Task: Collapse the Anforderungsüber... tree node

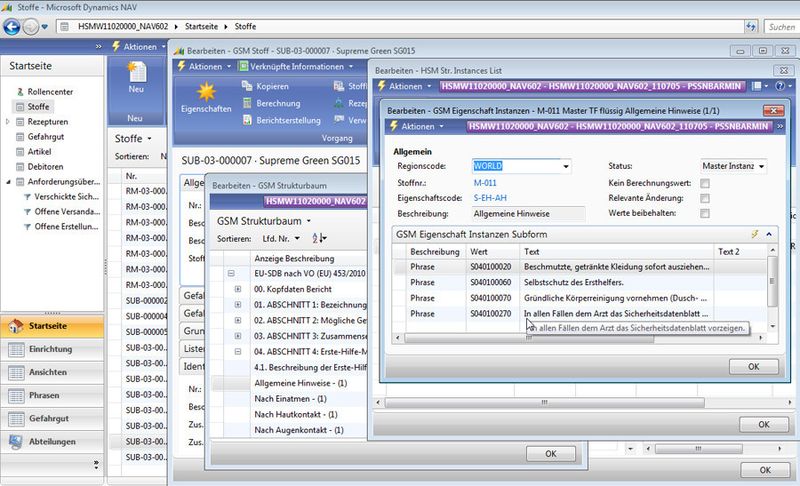Action: coord(8,182)
